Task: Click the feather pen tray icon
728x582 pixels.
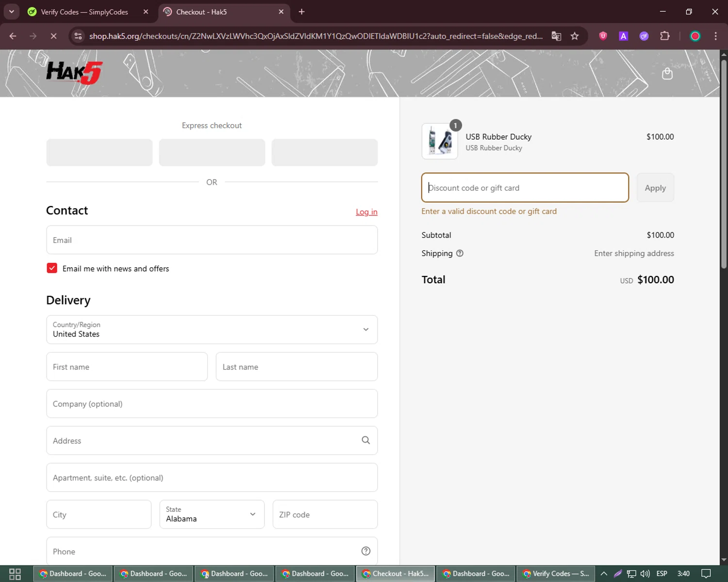Action: pos(618,574)
